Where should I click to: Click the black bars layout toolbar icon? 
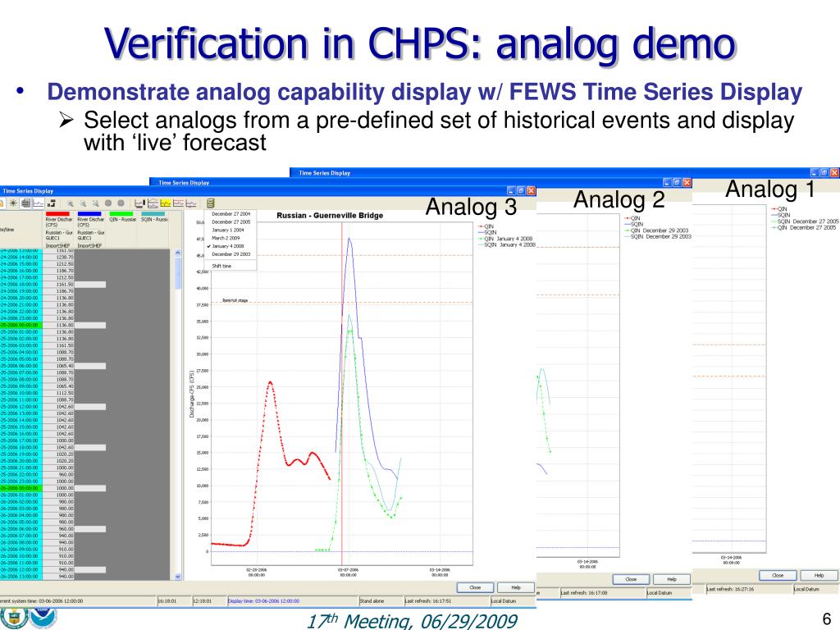pos(52,203)
